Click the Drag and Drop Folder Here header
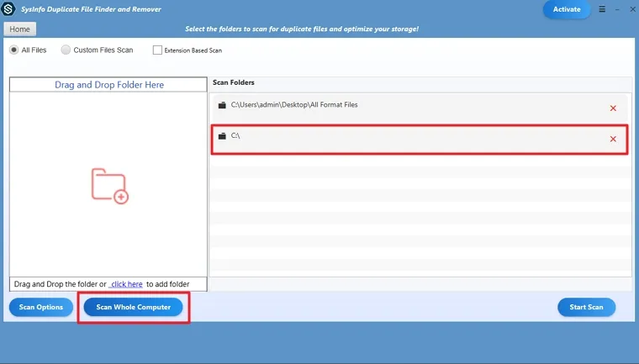 pos(108,84)
